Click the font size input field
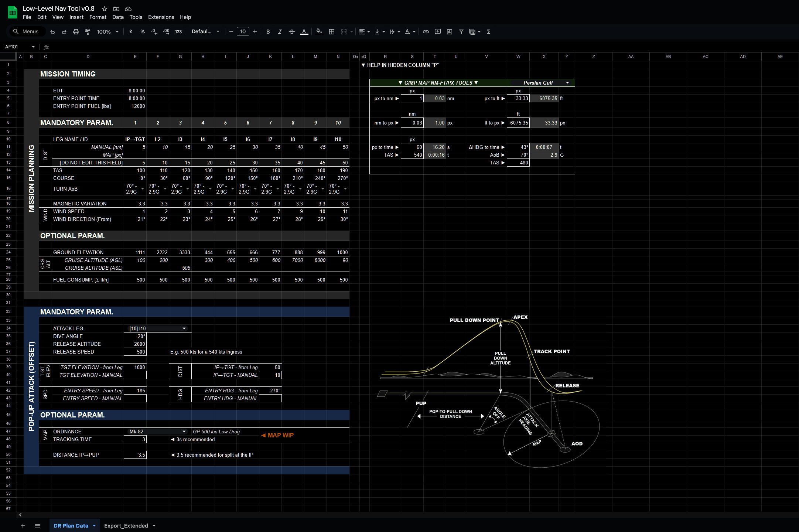The height and width of the screenshot is (532, 799). point(243,32)
